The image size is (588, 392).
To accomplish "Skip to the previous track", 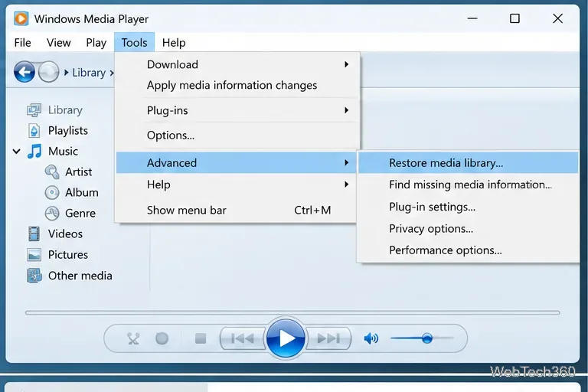I will coord(243,338).
